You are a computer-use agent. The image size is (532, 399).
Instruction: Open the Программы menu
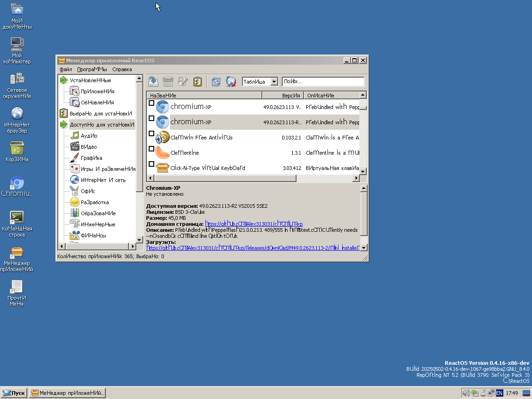(x=92, y=69)
